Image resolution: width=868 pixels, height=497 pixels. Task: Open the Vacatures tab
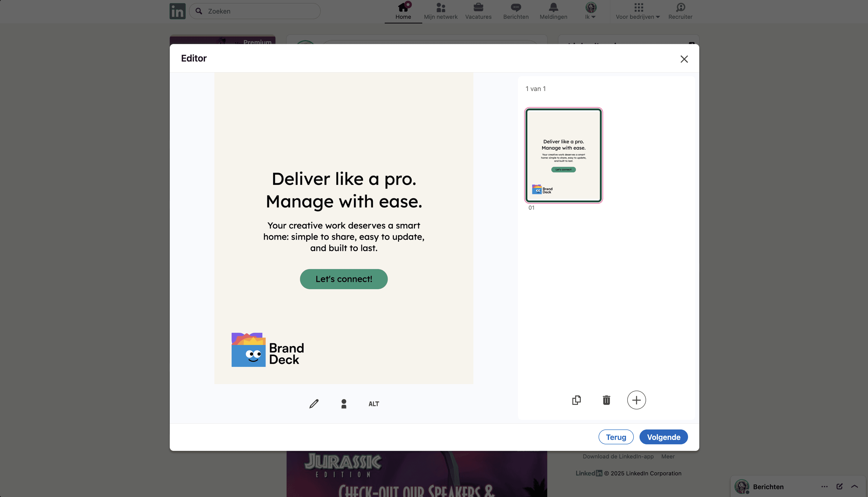click(478, 11)
